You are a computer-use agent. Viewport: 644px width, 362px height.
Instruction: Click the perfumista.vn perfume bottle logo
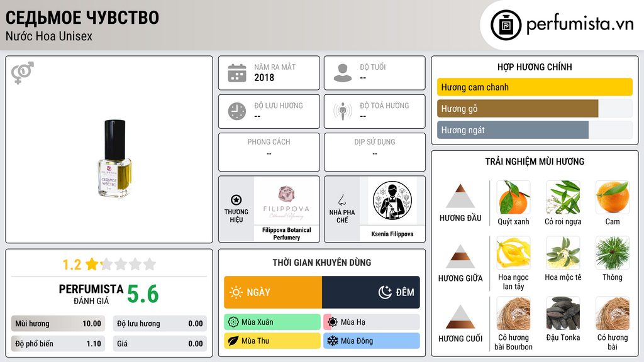click(x=506, y=25)
